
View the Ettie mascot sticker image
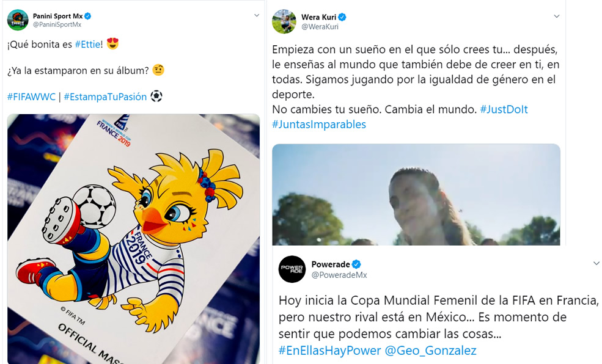134,239
